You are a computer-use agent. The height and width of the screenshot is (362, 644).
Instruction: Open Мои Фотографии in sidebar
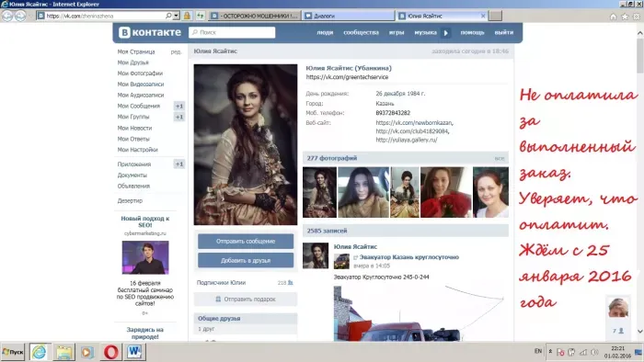[x=140, y=73]
